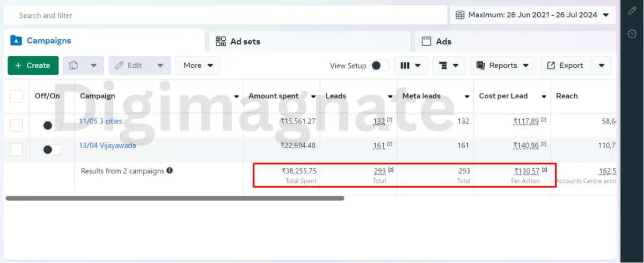Screen dimensions: 644x263
Task: Open the breakdown rows icon menu
Action: click(449, 65)
